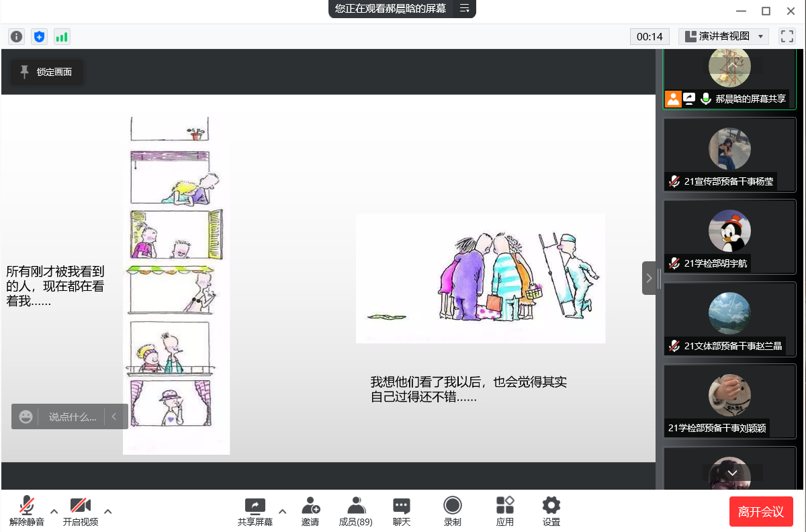
Task: Open the Chat (聊天) panel
Action: tap(402, 511)
